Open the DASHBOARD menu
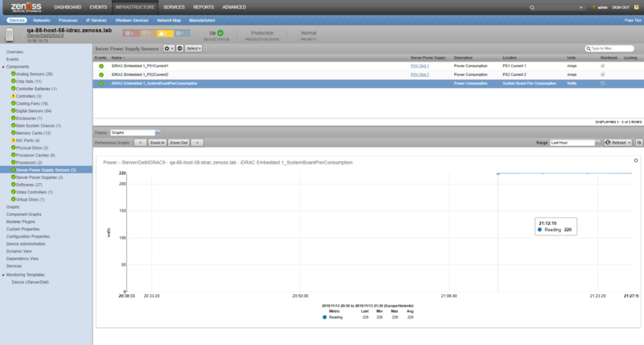The width and height of the screenshot is (644, 345). coord(68,7)
